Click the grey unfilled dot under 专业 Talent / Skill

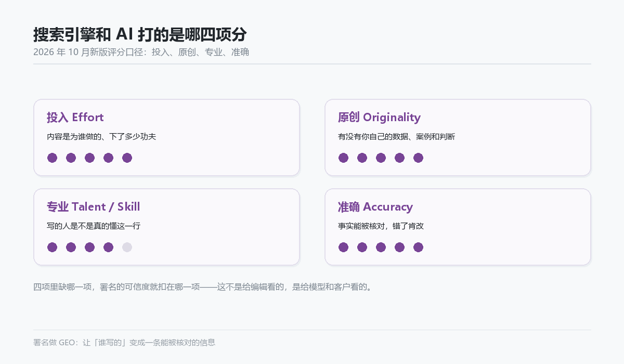tap(127, 247)
